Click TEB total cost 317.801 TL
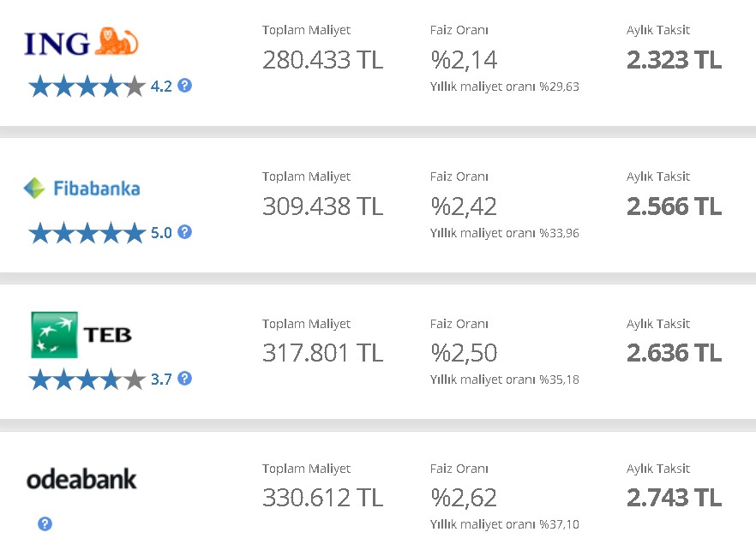 pyautogui.click(x=322, y=353)
